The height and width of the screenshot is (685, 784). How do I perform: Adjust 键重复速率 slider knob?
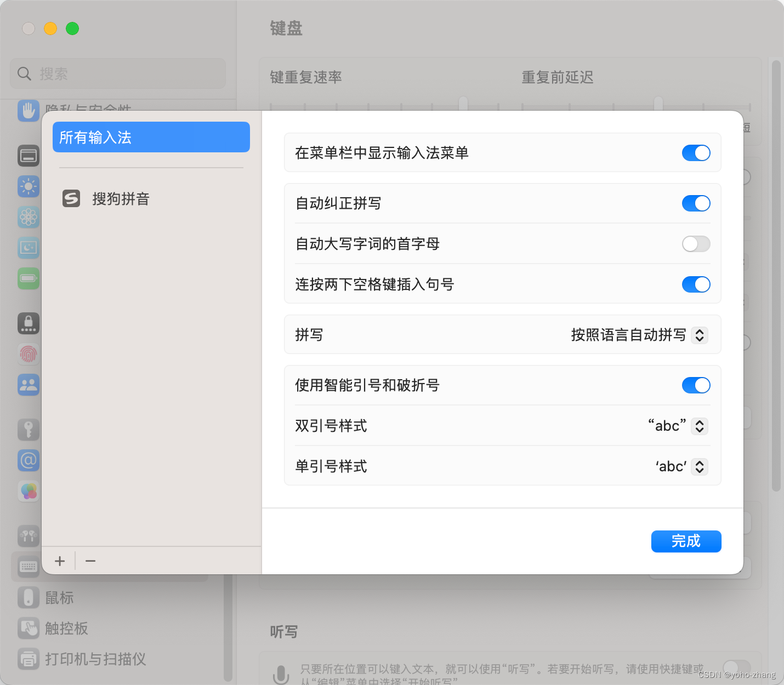click(463, 104)
